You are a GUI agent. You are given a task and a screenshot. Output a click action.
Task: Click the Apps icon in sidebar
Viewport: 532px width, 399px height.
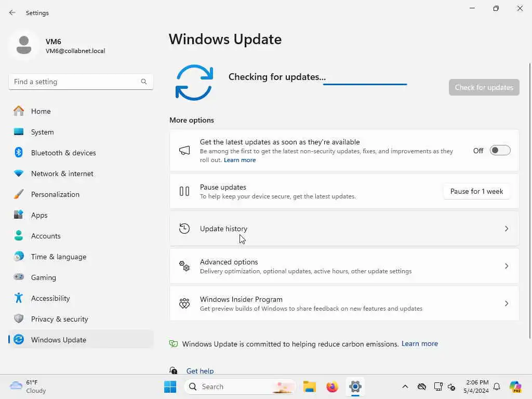19,215
